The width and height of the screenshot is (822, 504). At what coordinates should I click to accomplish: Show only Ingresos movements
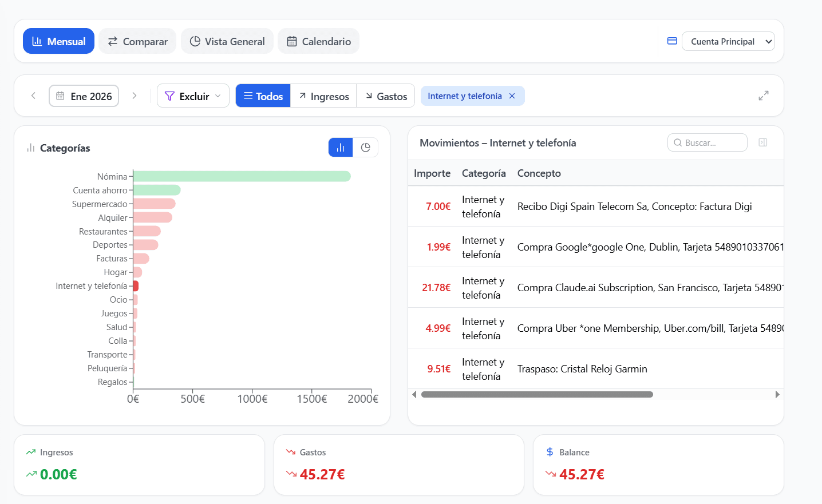(x=323, y=96)
